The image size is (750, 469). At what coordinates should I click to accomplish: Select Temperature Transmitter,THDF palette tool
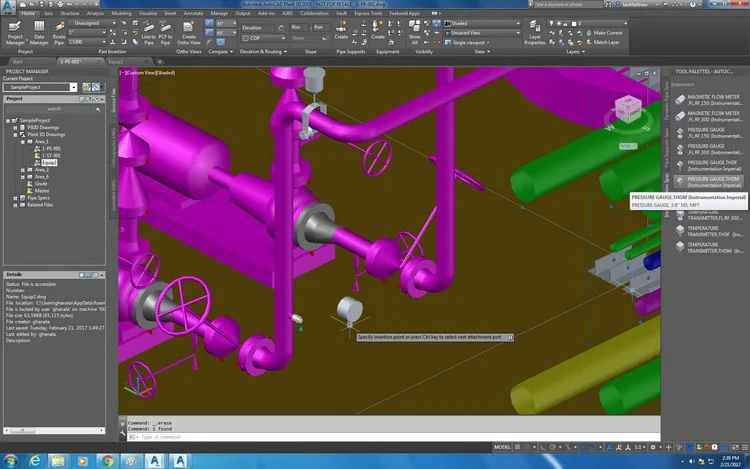click(x=708, y=231)
